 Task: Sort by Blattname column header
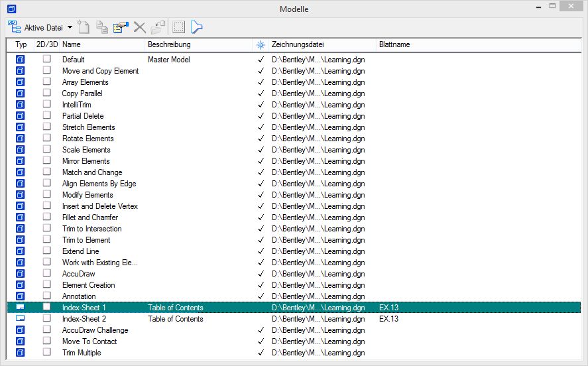(394, 44)
